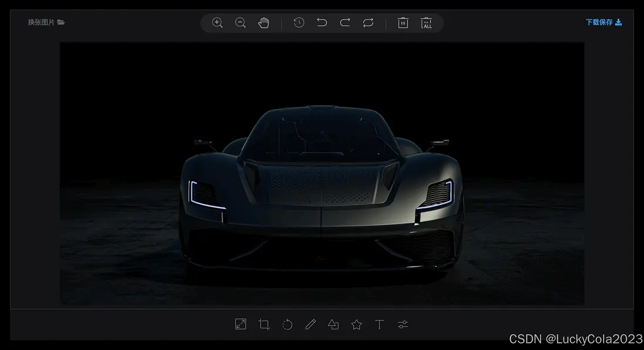Select the crop tool

pos(264,325)
